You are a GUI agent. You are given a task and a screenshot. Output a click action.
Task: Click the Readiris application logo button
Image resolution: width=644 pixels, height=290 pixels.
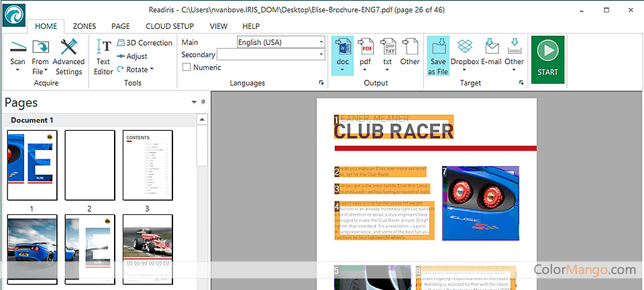(x=14, y=15)
